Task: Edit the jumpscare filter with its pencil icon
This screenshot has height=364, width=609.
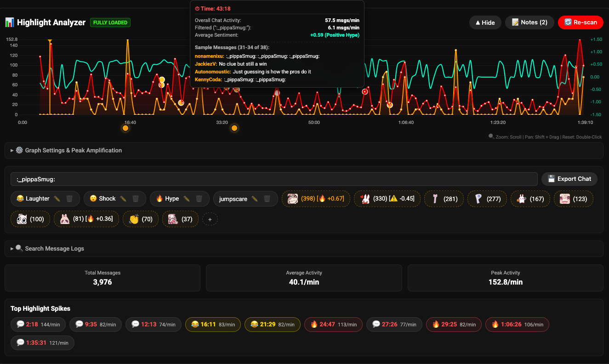Action: click(255, 199)
